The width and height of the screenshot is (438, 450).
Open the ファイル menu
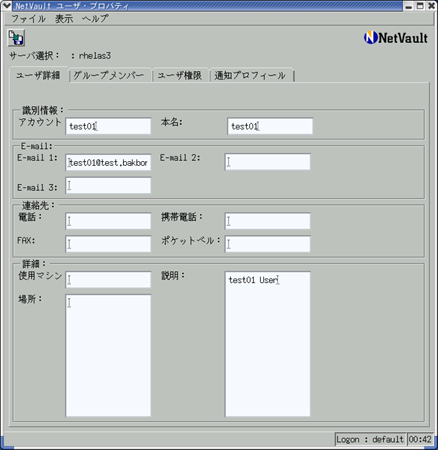pos(28,19)
